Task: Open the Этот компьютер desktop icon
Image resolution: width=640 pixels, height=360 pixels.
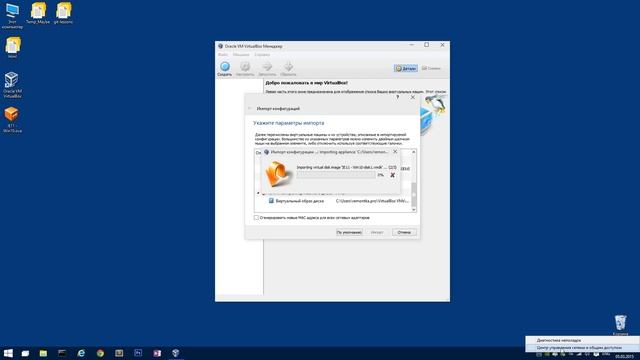Action: tap(12, 16)
